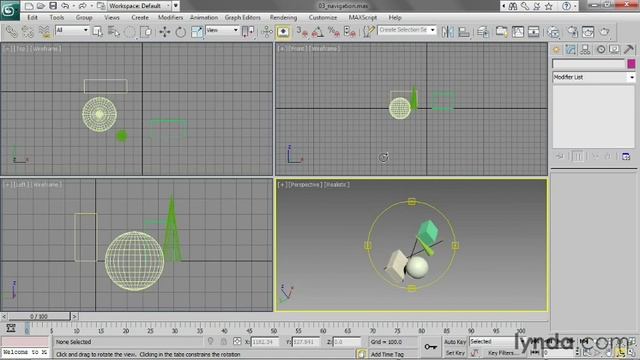Click the Auto Key button
The height and width of the screenshot is (360, 640).
click(x=455, y=342)
